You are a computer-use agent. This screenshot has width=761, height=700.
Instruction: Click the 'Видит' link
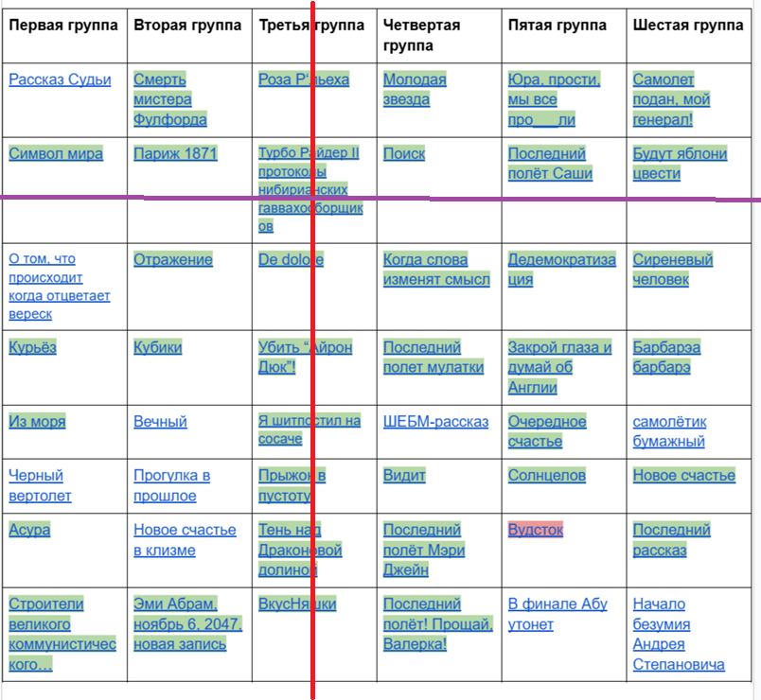(x=404, y=475)
